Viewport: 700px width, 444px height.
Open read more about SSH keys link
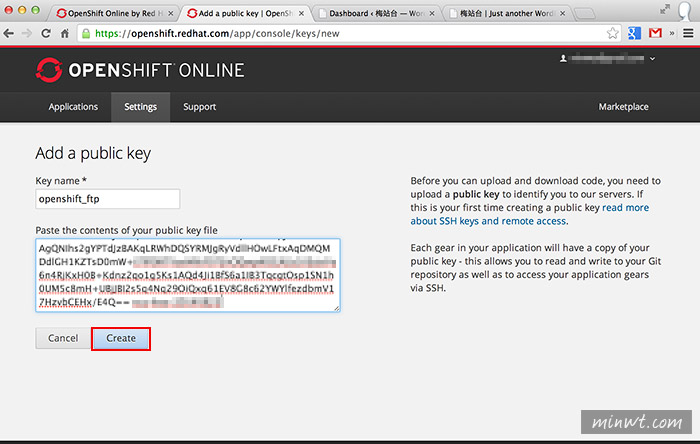pyautogui.click(x=529, y=214)
